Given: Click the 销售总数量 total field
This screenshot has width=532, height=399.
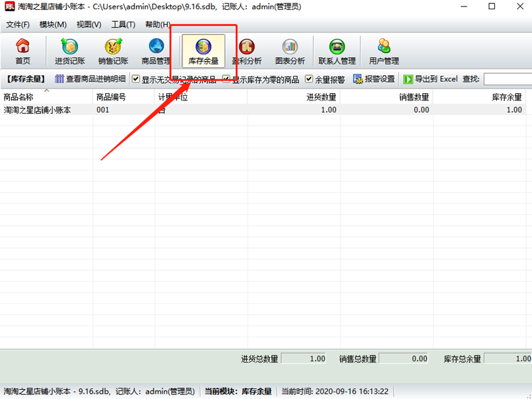Looking at the screenshot, I should [x=404, y=358].
